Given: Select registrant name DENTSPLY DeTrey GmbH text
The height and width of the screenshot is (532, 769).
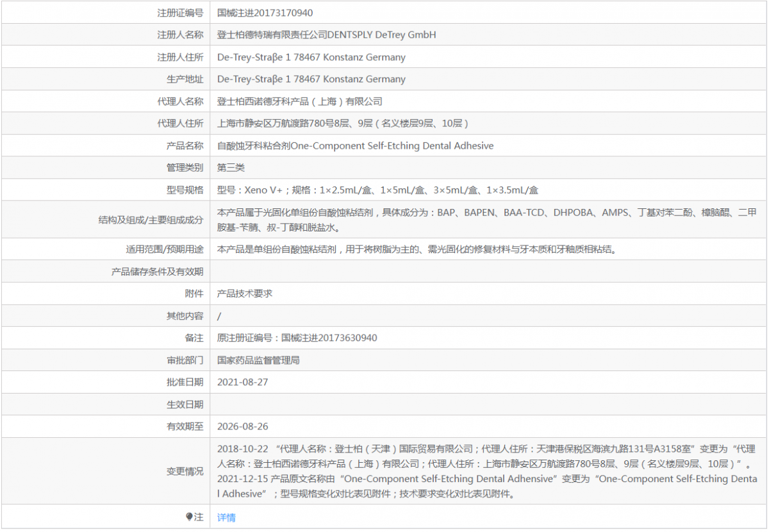Looking at the screenshot, I should (x=382, y=35).
